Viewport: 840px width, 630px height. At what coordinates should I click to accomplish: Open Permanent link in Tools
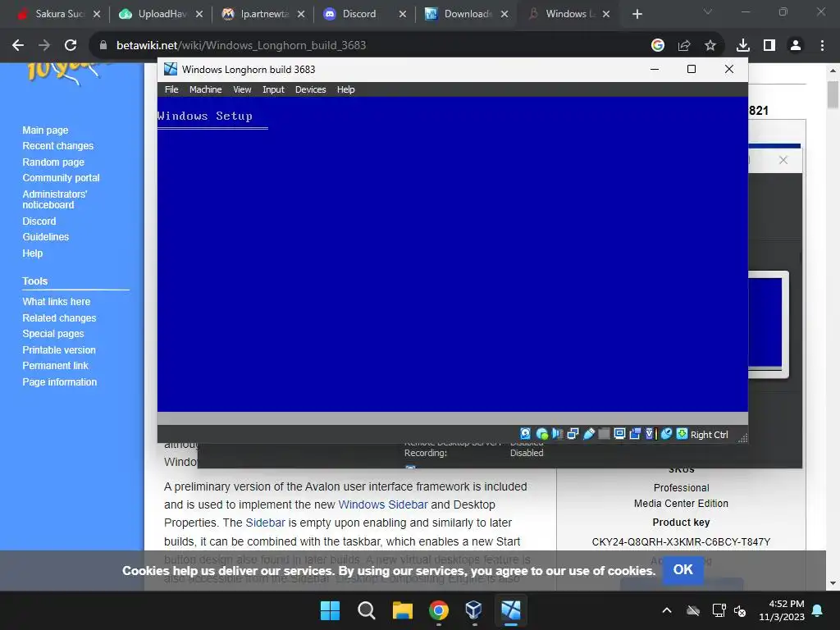point(55,365)
